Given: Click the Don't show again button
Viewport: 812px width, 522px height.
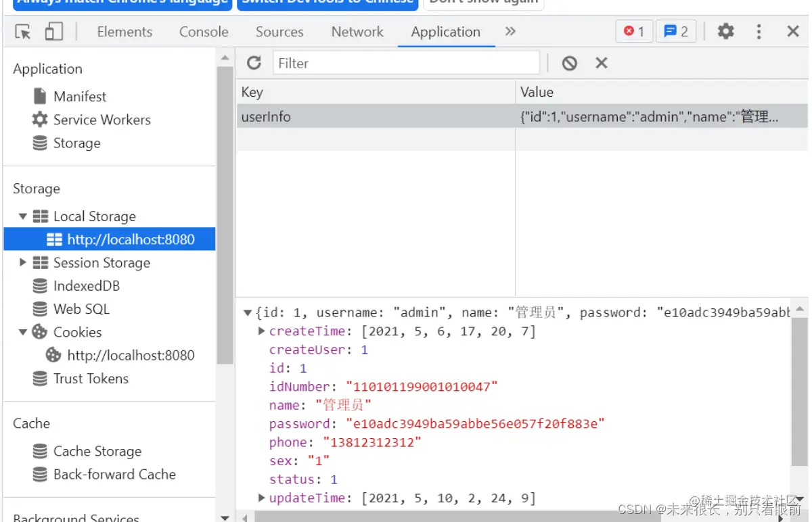Looking at the screenshot, I should point(484,5).
